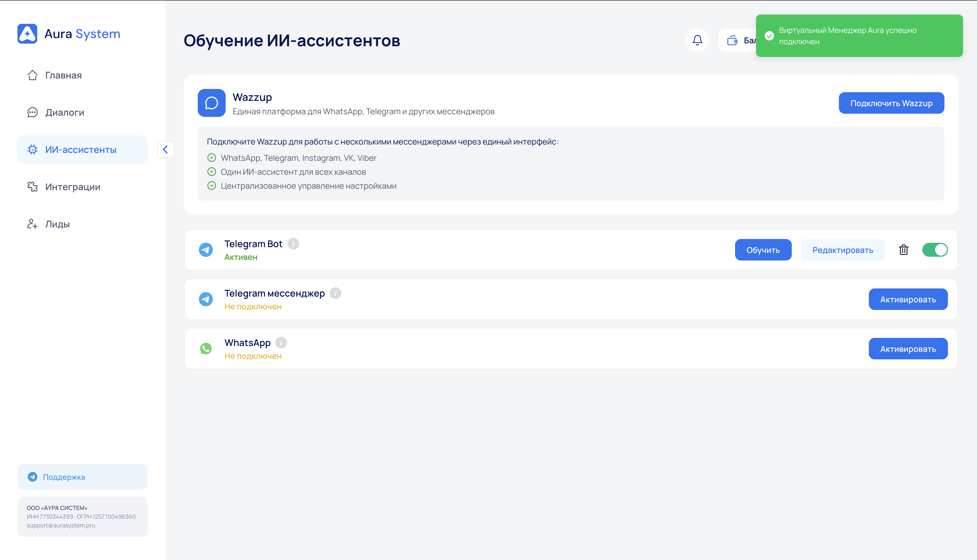The image size is (977, 560).
Task: Click Обучить for Telegram Bot
Action: [763, 250]
